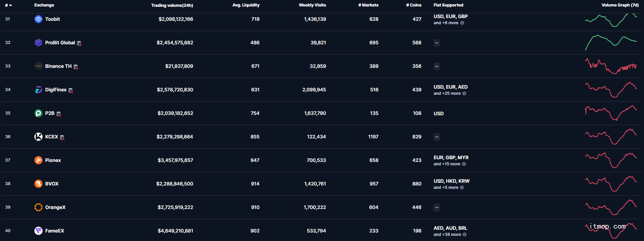Click the DigiFinex logo icon
This screenshot has height=241, width=644.
(x=38, y=90)
